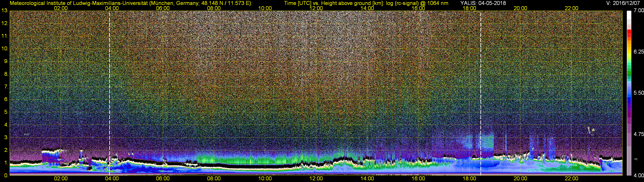Click the 6 km height axis label
The image size is (644, 182).
(6, 100)
